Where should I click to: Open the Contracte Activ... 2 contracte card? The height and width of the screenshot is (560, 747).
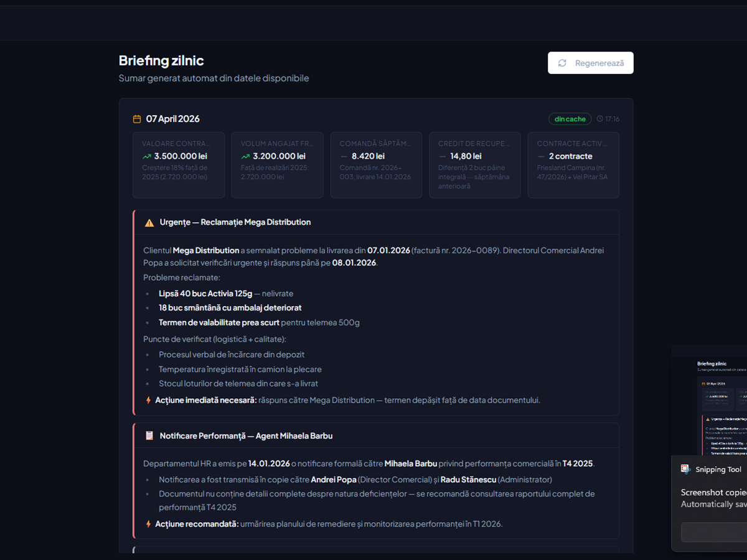573,165
